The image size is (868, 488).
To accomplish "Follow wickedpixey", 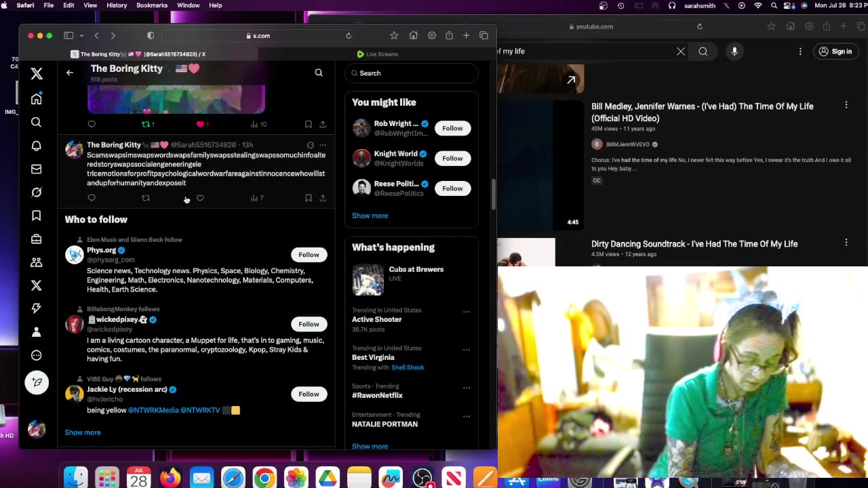I will click(x=309, y=324).
